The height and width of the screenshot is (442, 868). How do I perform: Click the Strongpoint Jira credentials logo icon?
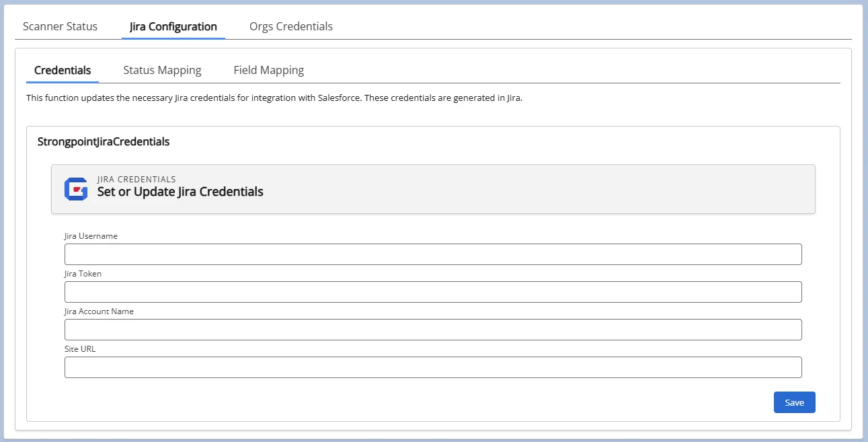point(76,189)
